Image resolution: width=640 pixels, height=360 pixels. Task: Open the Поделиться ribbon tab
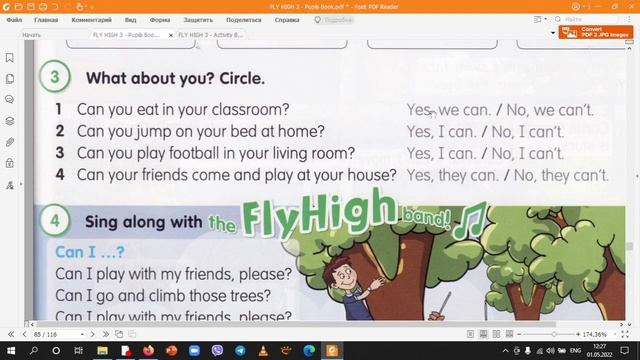(x=244, y=20)
